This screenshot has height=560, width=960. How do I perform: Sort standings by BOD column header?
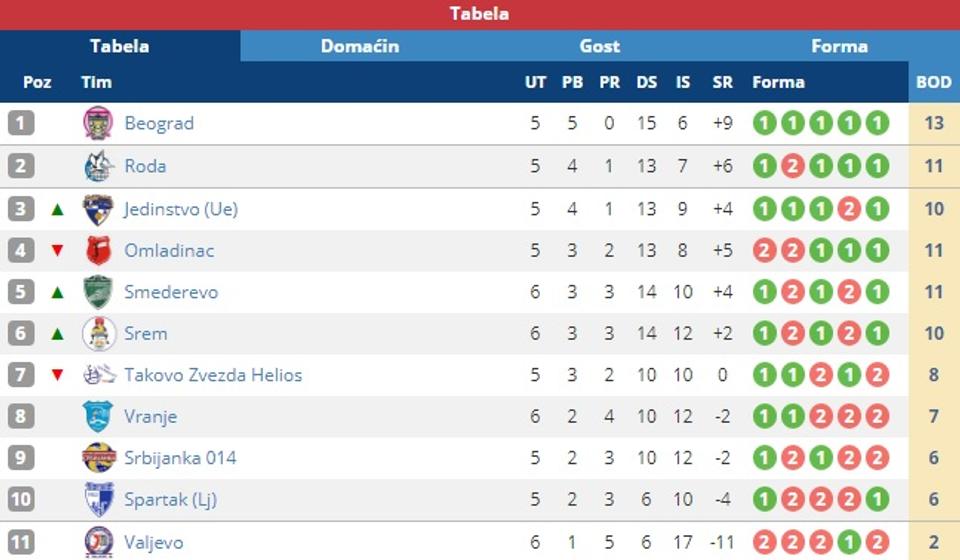point(934,82)
